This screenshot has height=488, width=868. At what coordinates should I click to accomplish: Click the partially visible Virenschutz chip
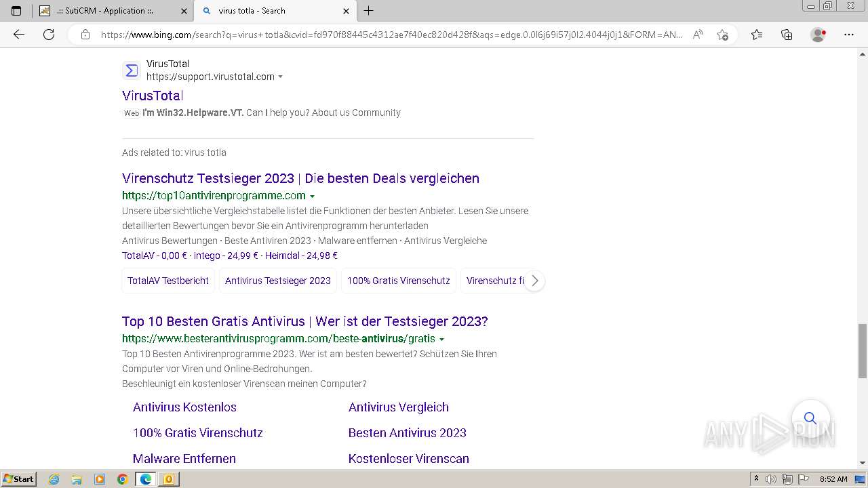[x=494, y=281]
